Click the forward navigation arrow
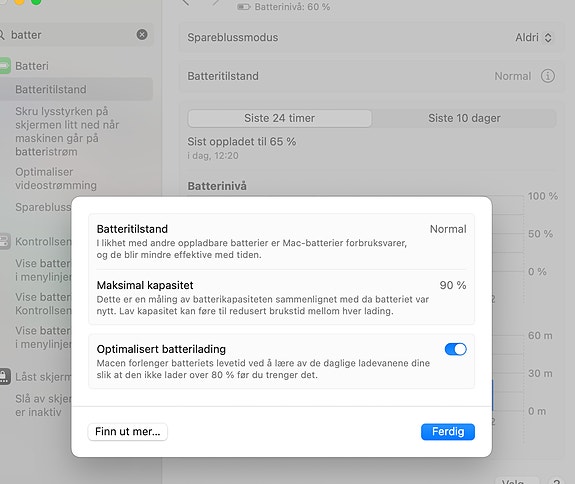This screenshot has height=484, width=575. [216, 2]
